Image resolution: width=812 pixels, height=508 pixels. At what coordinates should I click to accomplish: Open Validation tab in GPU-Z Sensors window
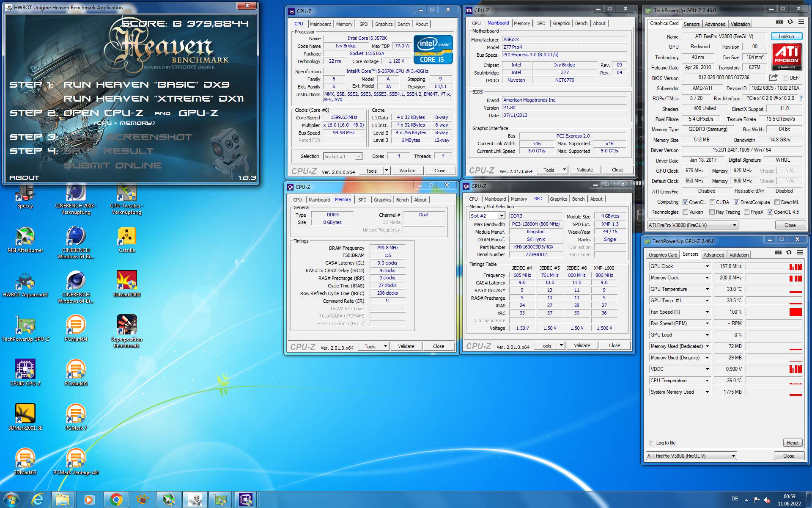click(739, 255)
